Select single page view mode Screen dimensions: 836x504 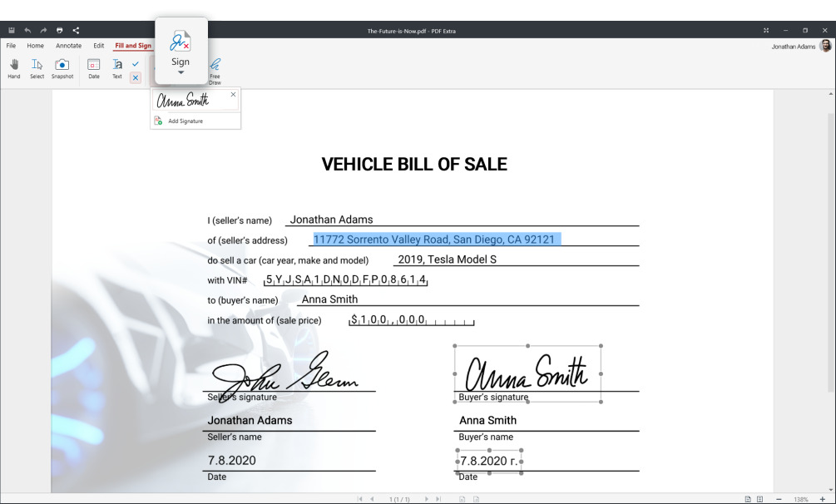point(748,499)
